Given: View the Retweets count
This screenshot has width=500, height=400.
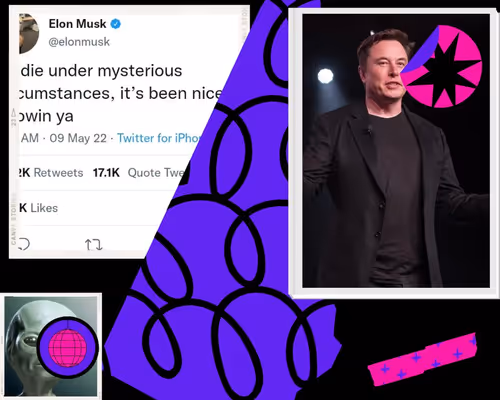Looking at the screenshot, I should tap(51, 173).
